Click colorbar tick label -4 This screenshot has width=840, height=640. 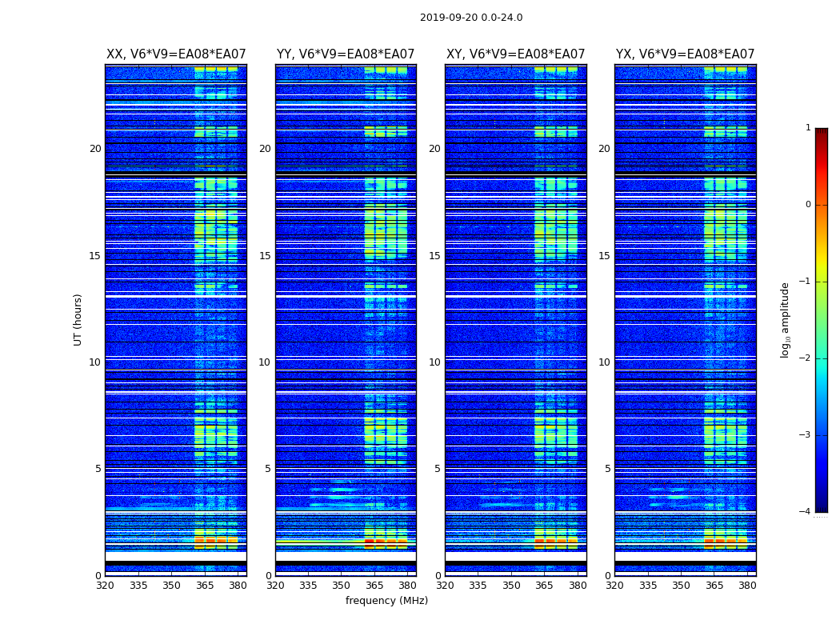click(806, 512)
